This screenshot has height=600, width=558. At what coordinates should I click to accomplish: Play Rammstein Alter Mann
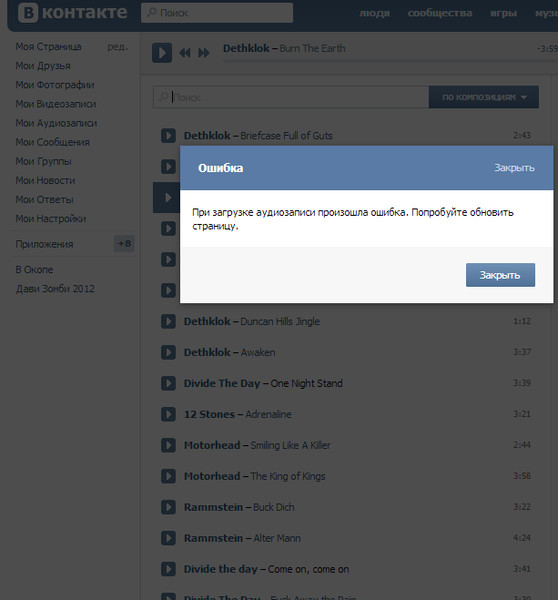[x=168, y=538]
